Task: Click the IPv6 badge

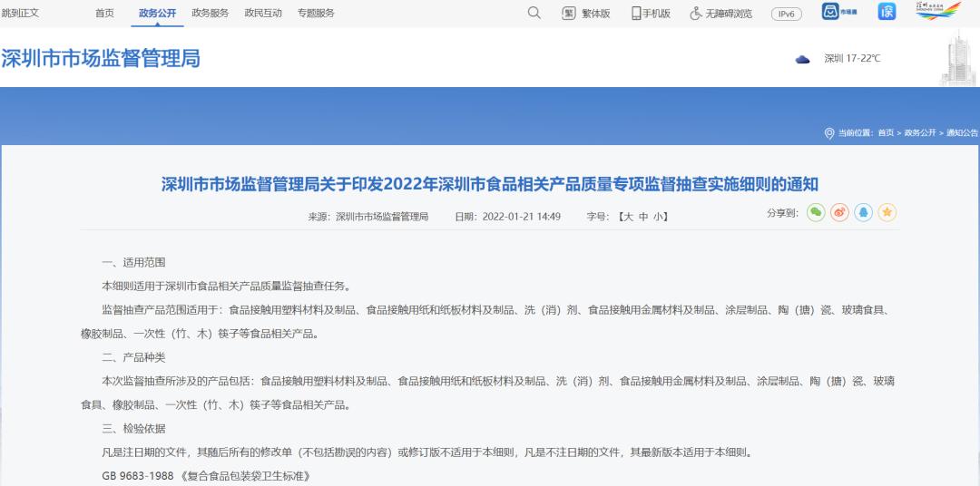Action: click(786, 14)
